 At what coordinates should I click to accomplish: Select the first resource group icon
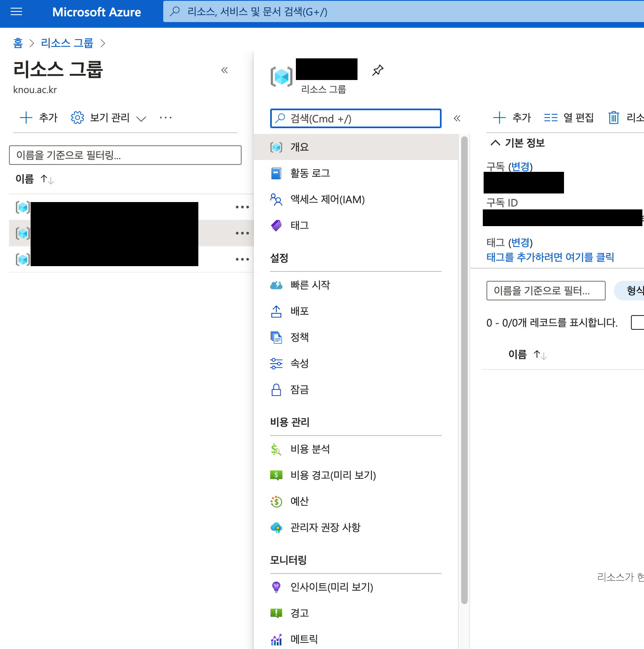coord(22,207)
